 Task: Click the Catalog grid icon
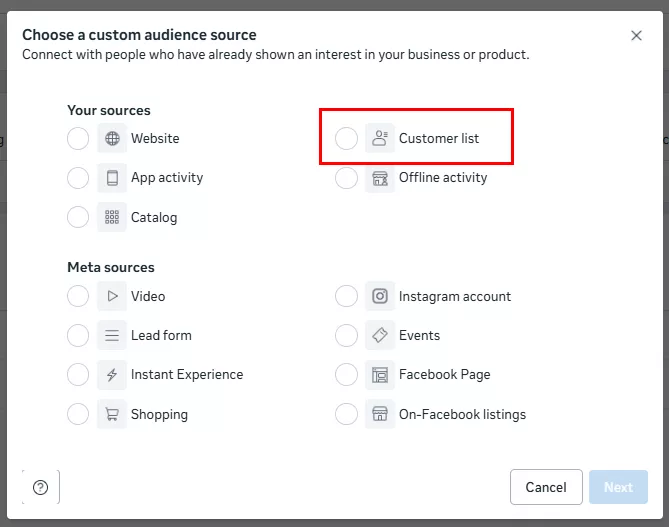112,217
